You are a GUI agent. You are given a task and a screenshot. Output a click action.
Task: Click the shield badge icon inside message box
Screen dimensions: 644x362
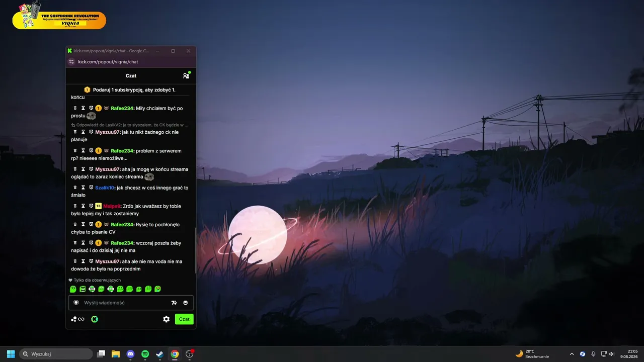pyautogui.click(x=76, y=303)
